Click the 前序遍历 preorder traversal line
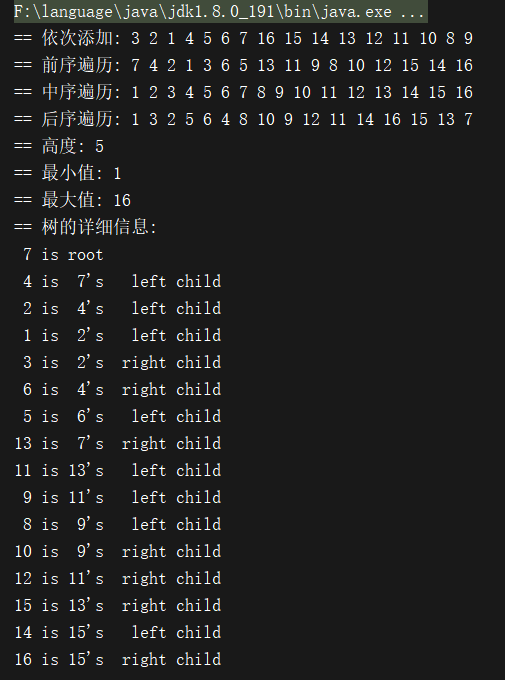This screenshot has height=680, width=505. click(x=243, y=65)
